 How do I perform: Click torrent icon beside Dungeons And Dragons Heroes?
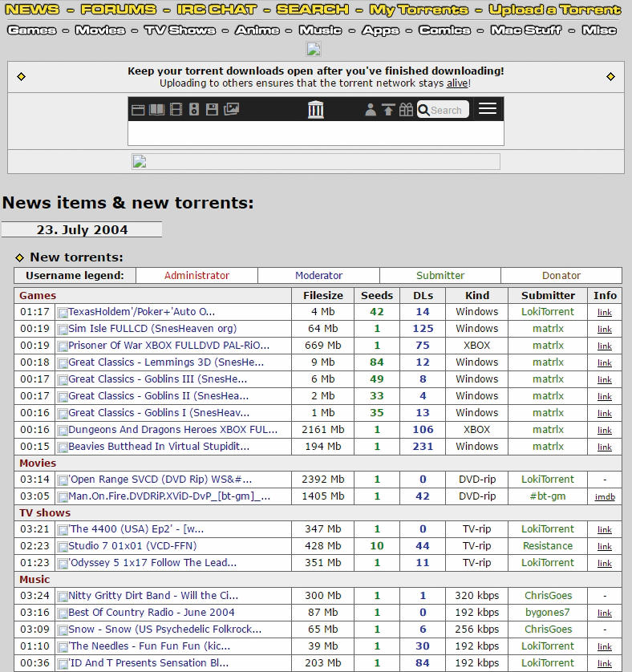(x=63, y=431)
